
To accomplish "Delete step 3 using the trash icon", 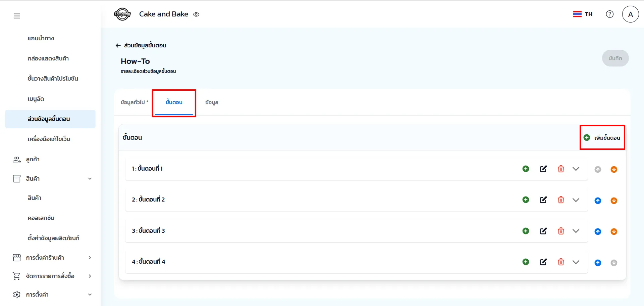I will coord(561,231).
